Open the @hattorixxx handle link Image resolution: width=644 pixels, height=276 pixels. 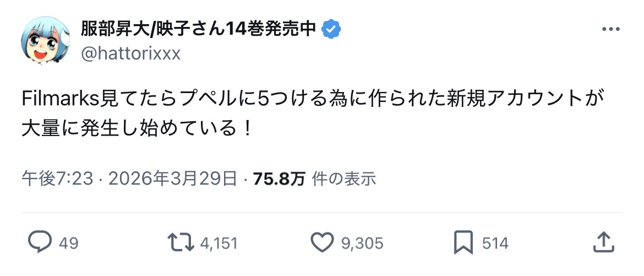click(131, 53)
